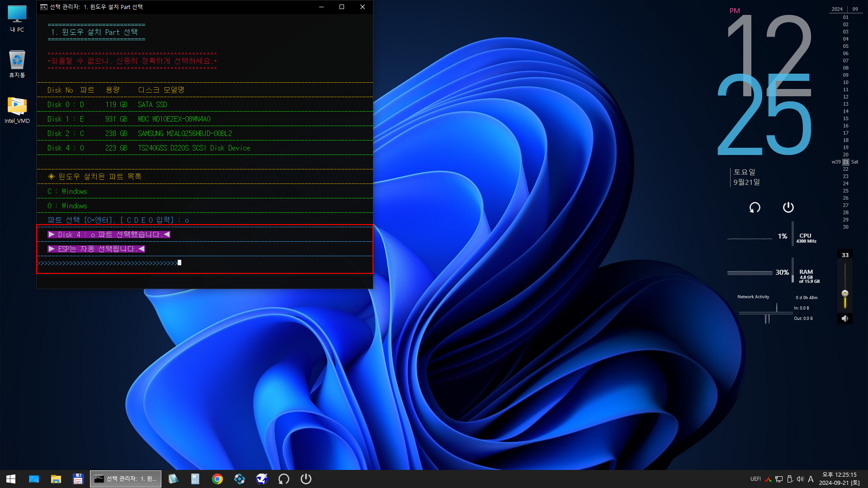868x488 pixels.
Task: Click the 'C : Windows' line
Action: pyautogui.click(x=67, y=191)
